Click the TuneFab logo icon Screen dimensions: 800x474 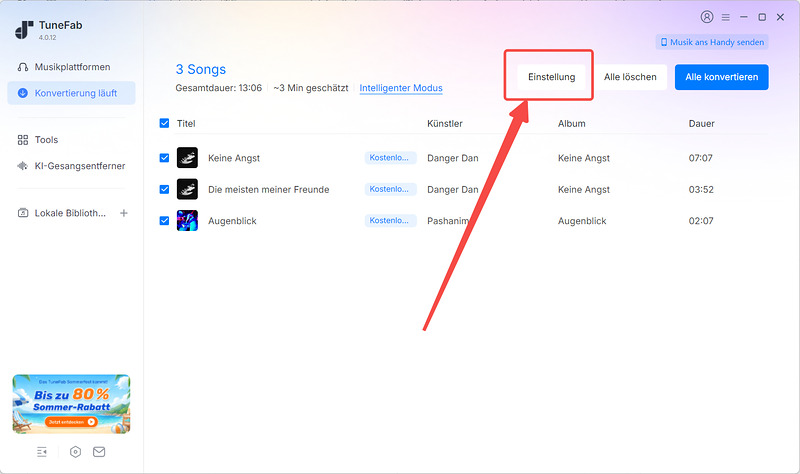pos(23,30)
